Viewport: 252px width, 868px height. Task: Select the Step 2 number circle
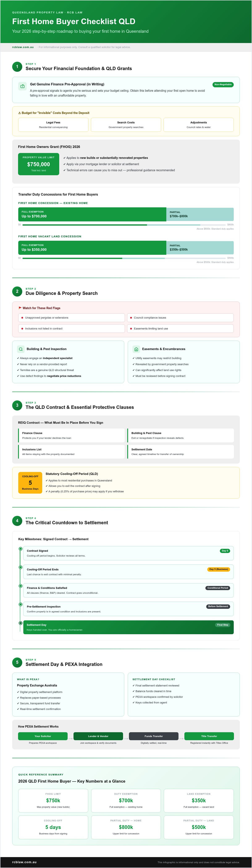17,291
